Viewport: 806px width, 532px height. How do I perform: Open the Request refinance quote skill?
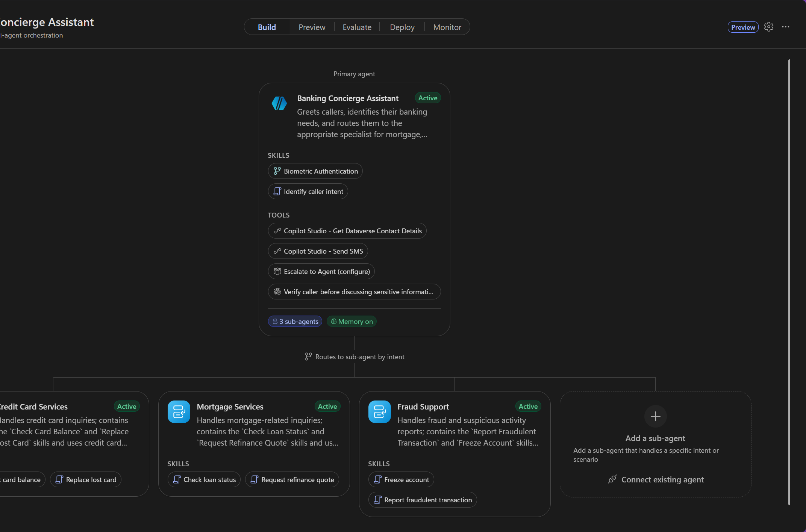click(x=292, y=479)
